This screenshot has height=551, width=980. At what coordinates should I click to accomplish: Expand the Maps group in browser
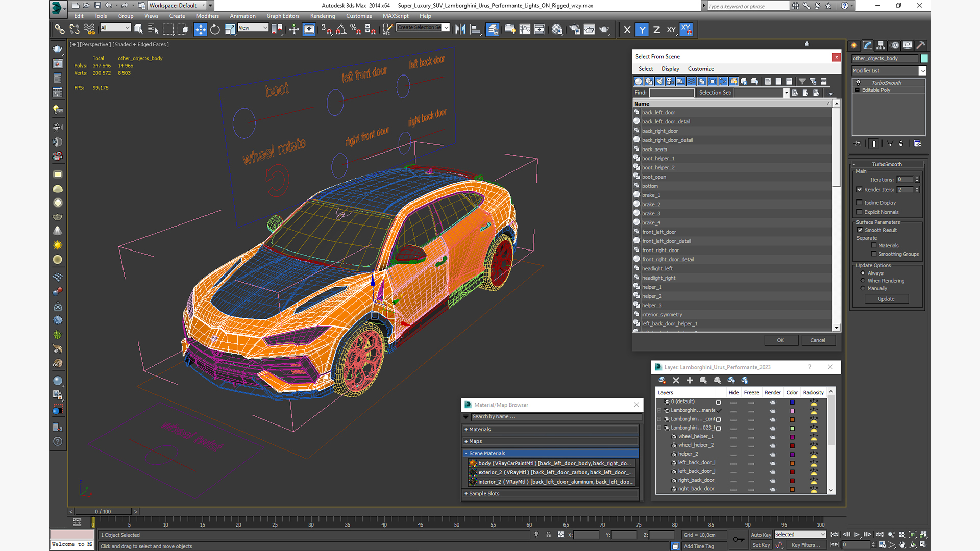(x=550, y=441)
